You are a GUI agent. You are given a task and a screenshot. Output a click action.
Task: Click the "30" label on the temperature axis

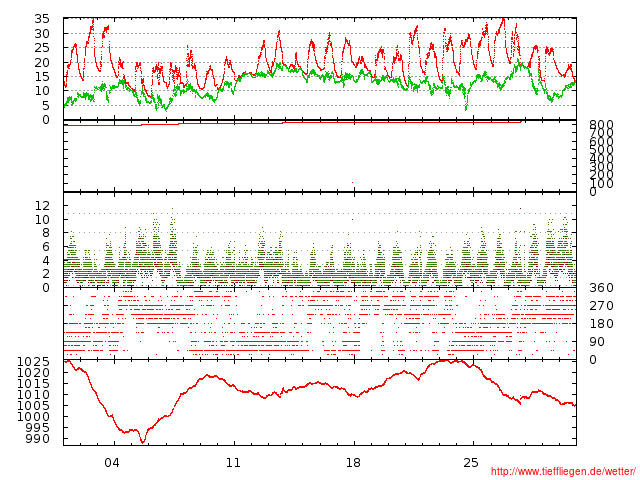coord(42,33)
